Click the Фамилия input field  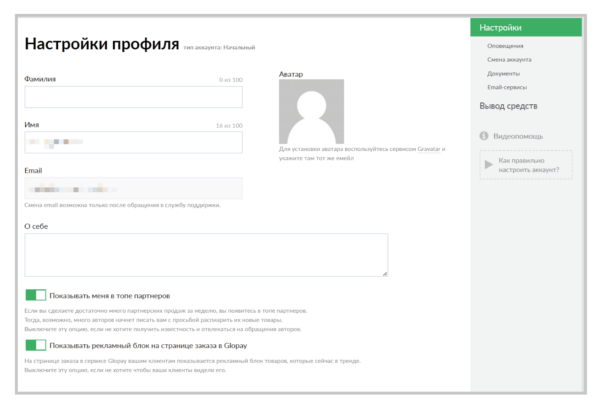click(x=133, y=97)
